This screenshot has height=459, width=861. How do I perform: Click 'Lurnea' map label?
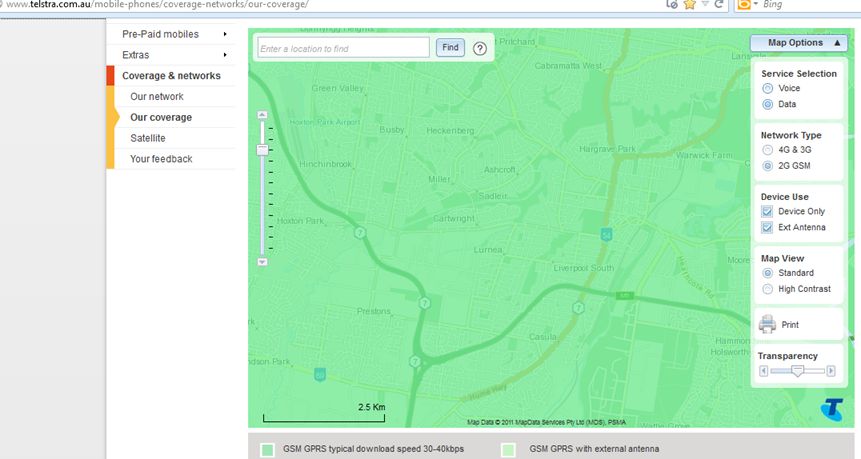click(488, 249)
